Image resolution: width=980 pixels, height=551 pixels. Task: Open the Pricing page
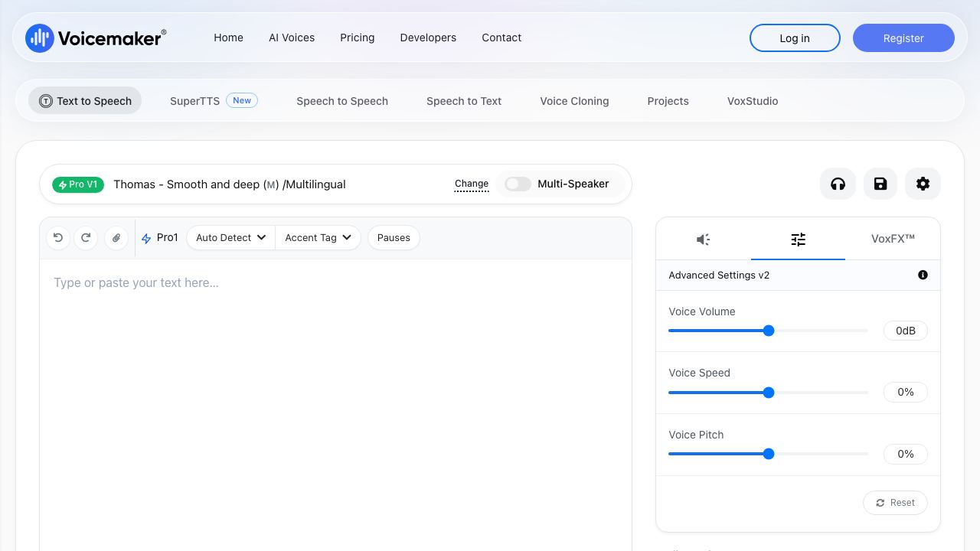click(358, 37)
